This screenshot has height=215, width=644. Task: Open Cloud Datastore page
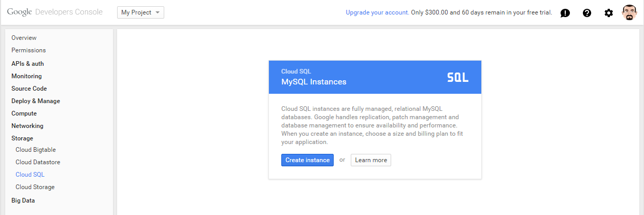[38, 162]
